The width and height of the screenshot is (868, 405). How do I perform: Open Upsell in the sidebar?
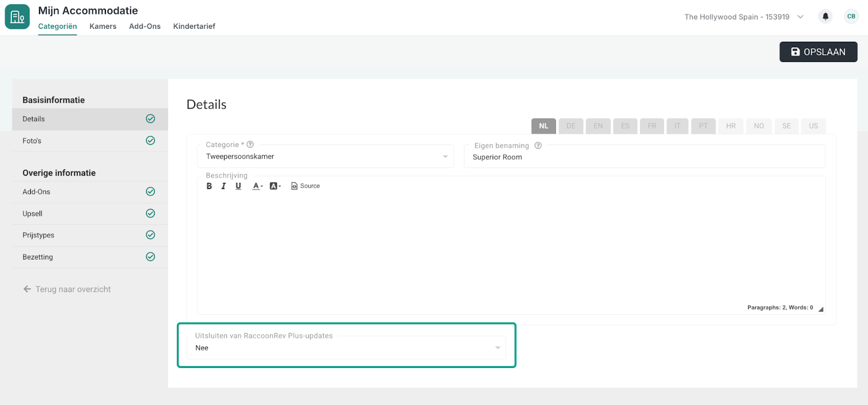(90, 213)
